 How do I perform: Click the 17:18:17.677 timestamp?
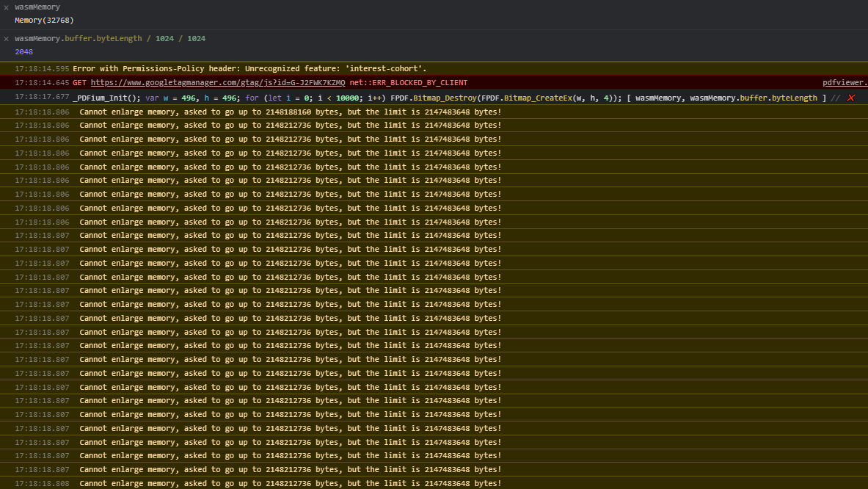point(42,98)
